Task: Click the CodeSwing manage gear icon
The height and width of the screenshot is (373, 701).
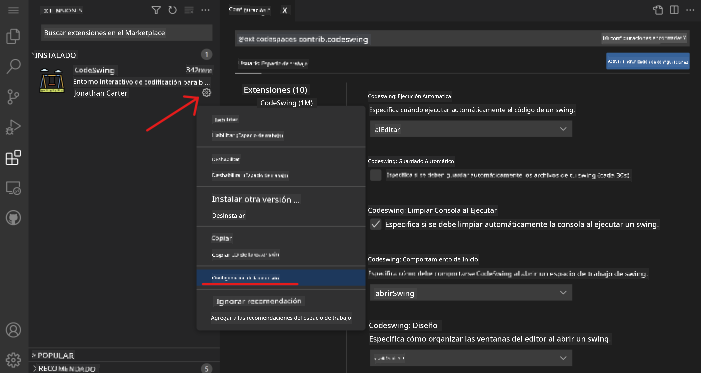Action: click(206, 93)
